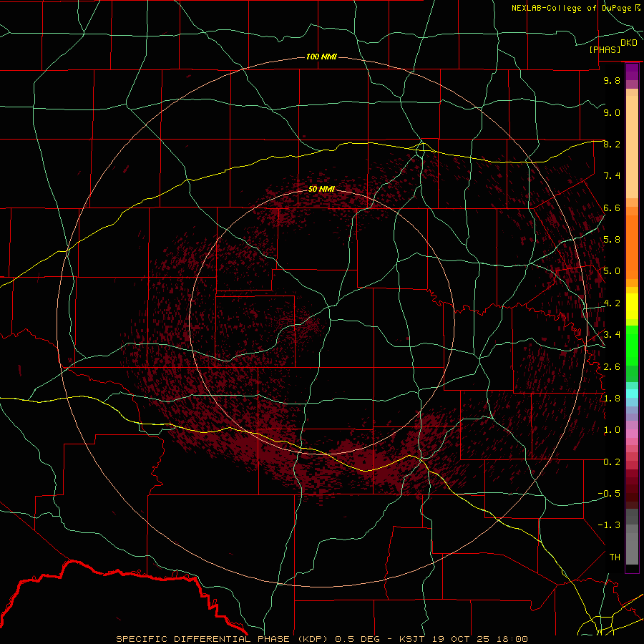Select the 9.0 scale value

tap(612, 112)
